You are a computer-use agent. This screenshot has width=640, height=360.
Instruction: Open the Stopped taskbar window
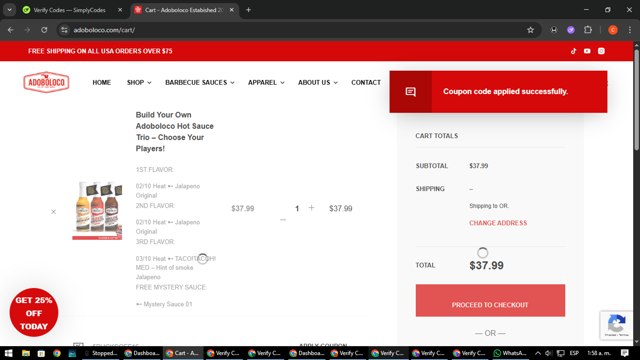click(100, 353)
